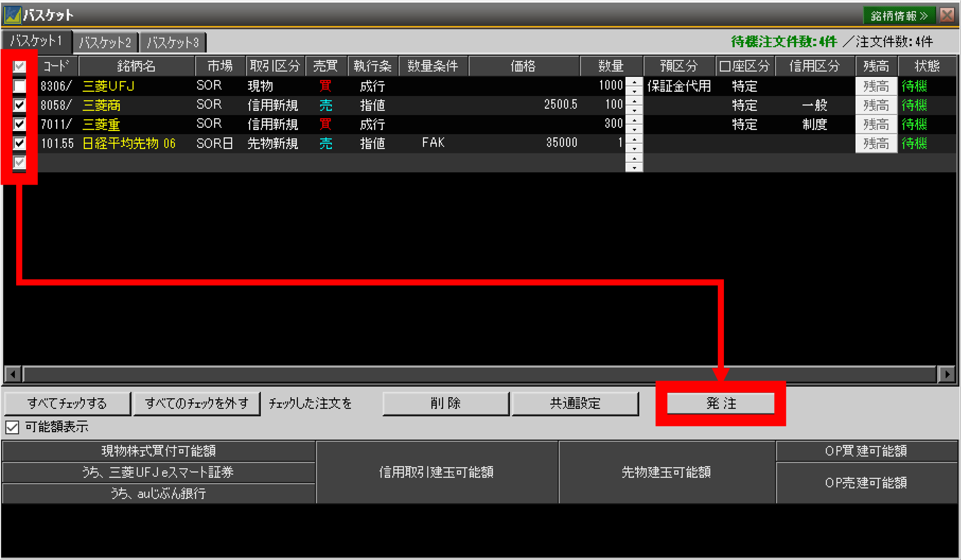Show 残高 balance for 三菱重 row
Screen dimensions: 961x560
coord(875,124)
